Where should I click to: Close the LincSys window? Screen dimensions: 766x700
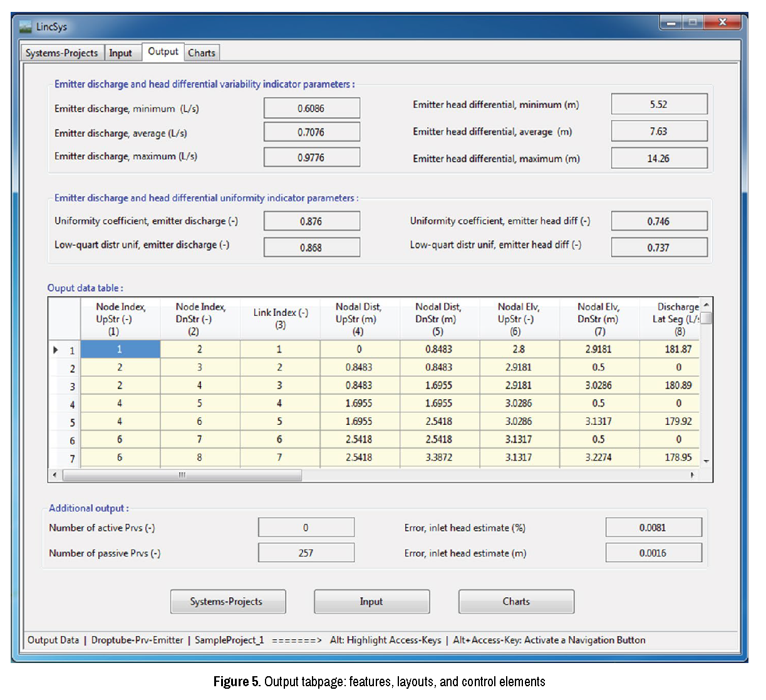pyautogui.click(x=722, y=23)
